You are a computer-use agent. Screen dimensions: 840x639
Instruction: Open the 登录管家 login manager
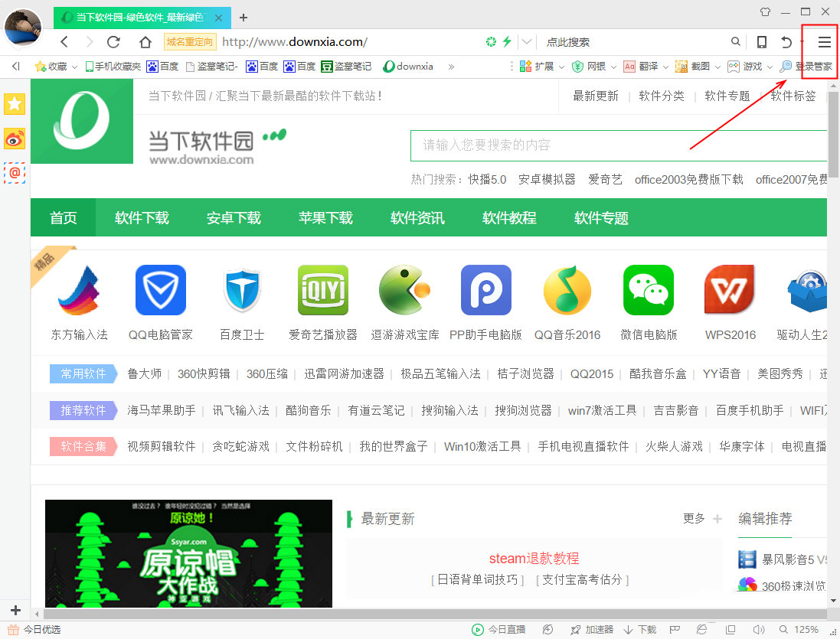(813, 67)
